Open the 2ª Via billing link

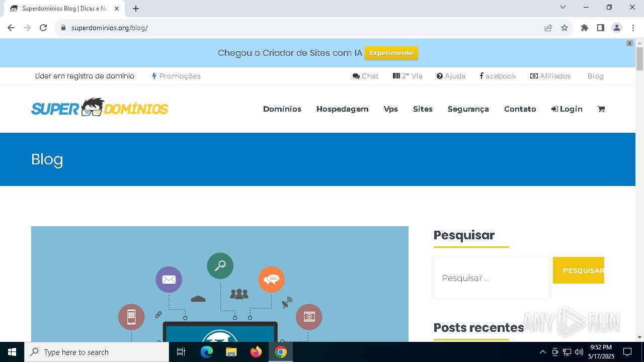click(x=408, y=76)
